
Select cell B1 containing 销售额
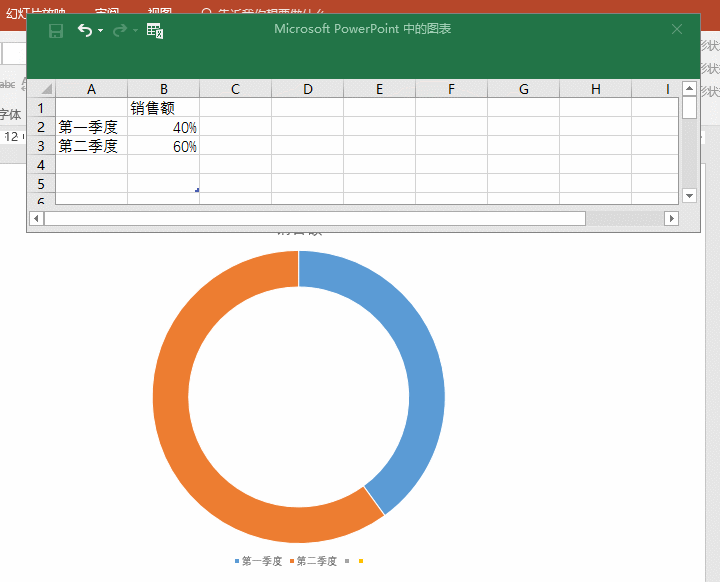[x=163, y=108]
